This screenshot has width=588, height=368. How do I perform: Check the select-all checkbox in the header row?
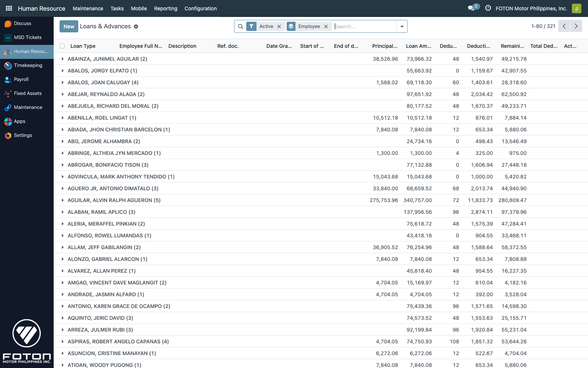[x=62, y=46]
